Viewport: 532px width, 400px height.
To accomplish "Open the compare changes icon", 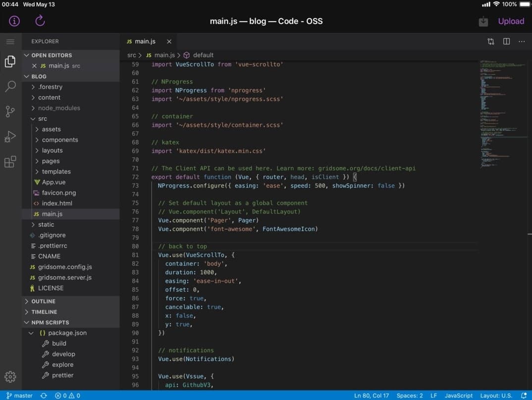I will click(490, 42).
